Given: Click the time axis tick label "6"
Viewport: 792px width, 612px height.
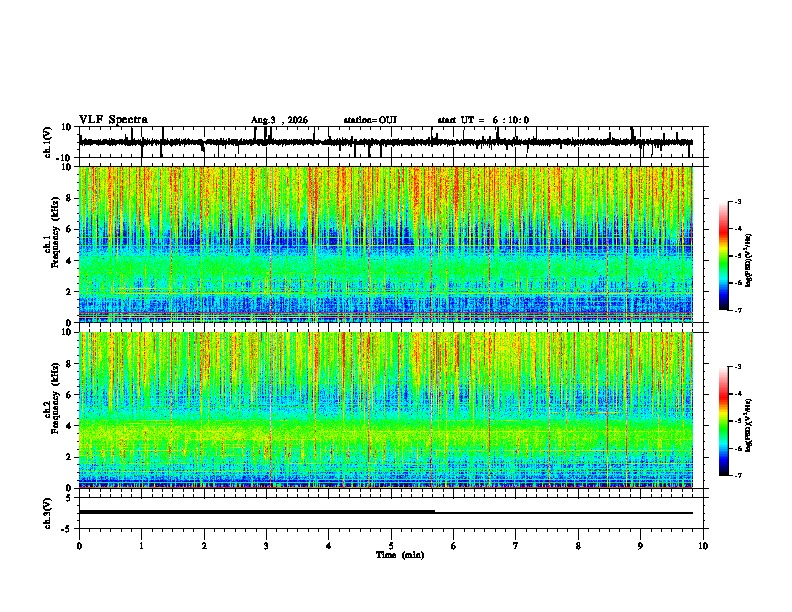Looking at the screenshot, I should pos(454,546).
